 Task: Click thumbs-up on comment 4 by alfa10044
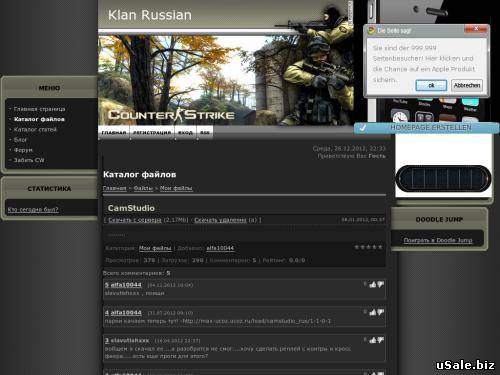pos(373,312)
